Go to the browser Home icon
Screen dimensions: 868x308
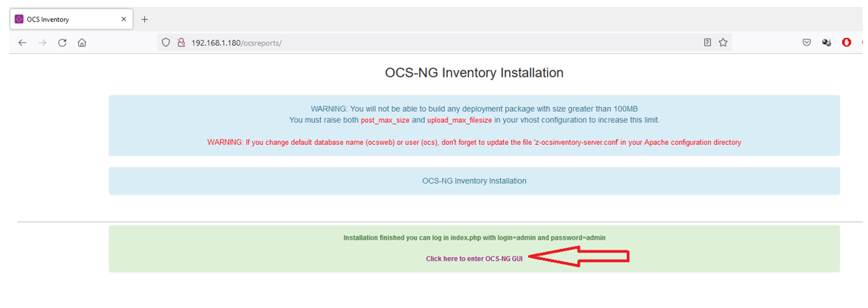(x=82, y=42)
